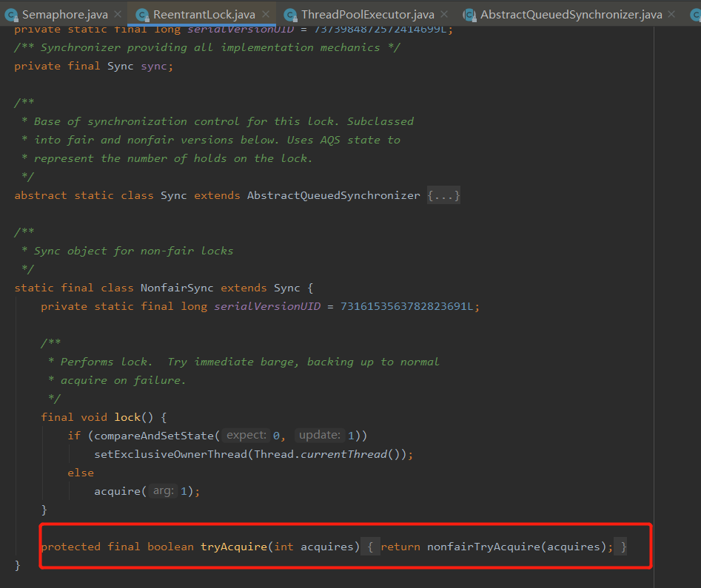The image size is (701, 588).
Task: Click the partially visible tab icon at far right
Action: tap(696, 16)
